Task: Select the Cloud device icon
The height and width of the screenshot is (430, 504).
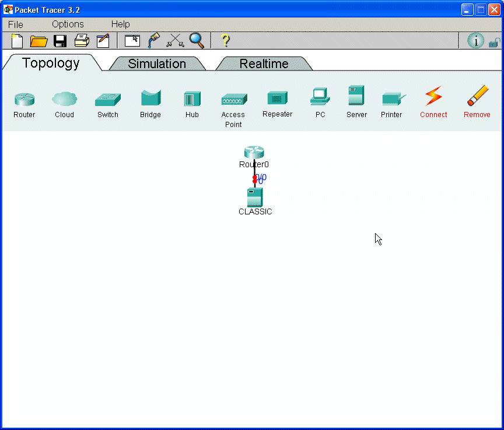Action: [64, 99]
